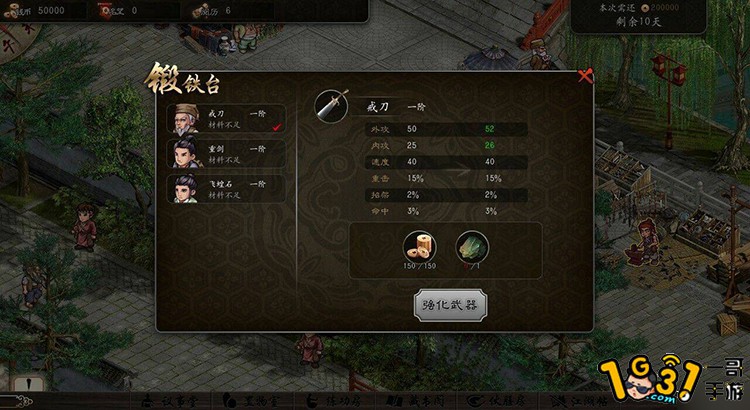Close the 锻铁台 forge dialog
The image size is (750, 410).
point(585,76)
